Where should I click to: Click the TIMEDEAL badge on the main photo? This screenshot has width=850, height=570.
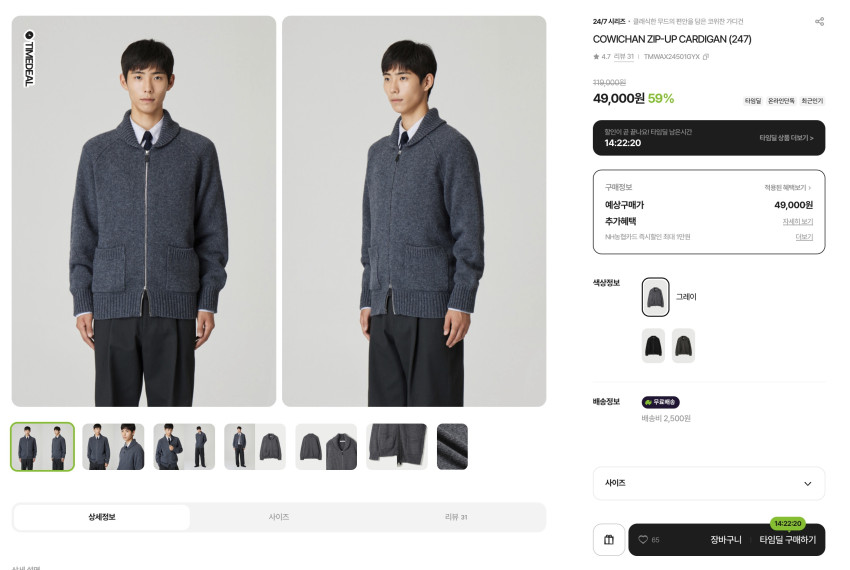click(x=28, y=58)
